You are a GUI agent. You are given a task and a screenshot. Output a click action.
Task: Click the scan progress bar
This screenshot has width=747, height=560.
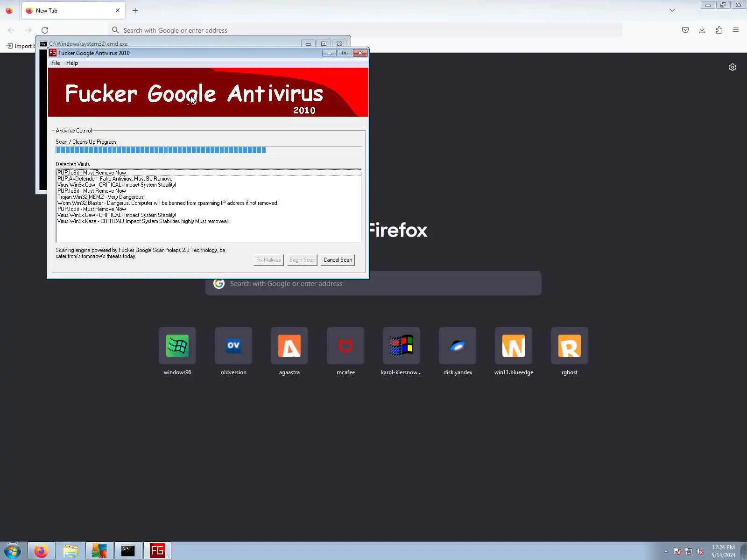pyautogui.click(x=208, y=150)
